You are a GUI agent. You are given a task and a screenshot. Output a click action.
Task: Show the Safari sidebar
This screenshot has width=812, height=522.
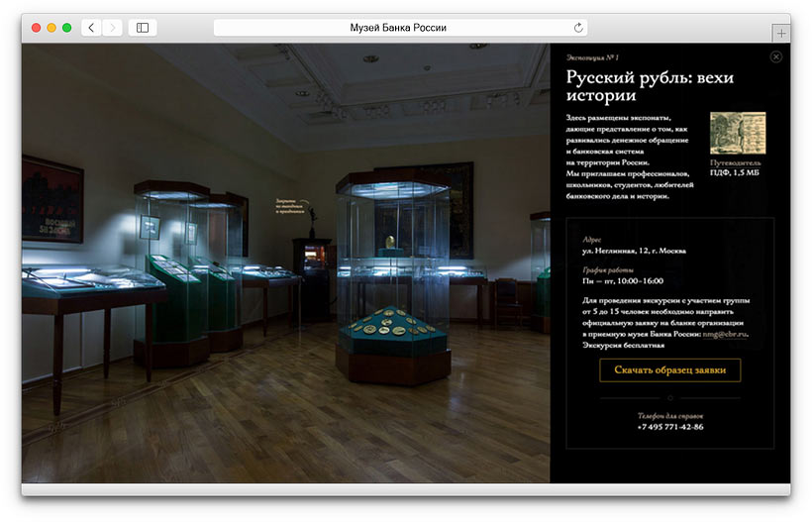click(x=142, y=28)
